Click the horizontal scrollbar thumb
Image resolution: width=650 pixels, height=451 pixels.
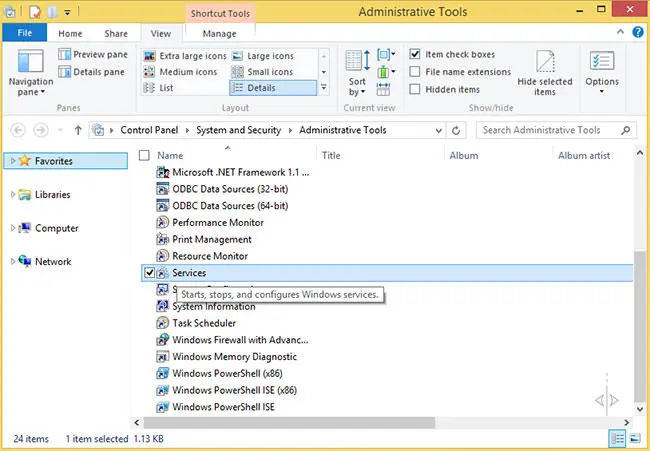289,422
